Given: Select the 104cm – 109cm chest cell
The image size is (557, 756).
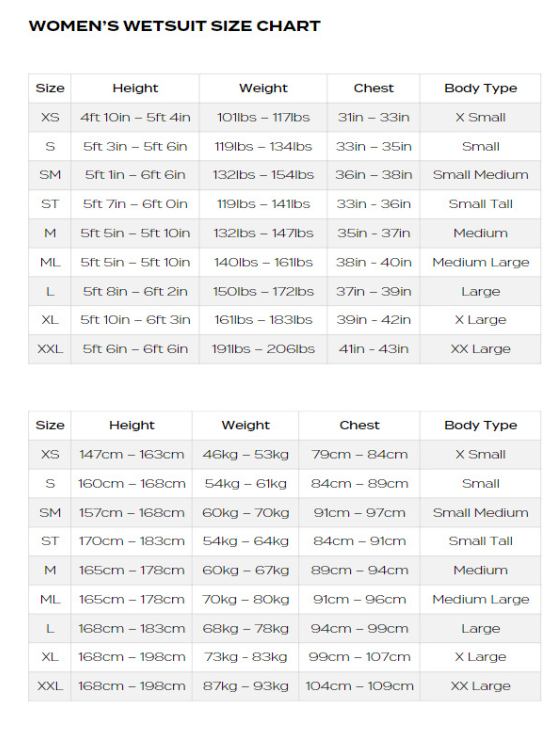Looking at the screenshot, I should pyautogui.click(x=359, y=686).
